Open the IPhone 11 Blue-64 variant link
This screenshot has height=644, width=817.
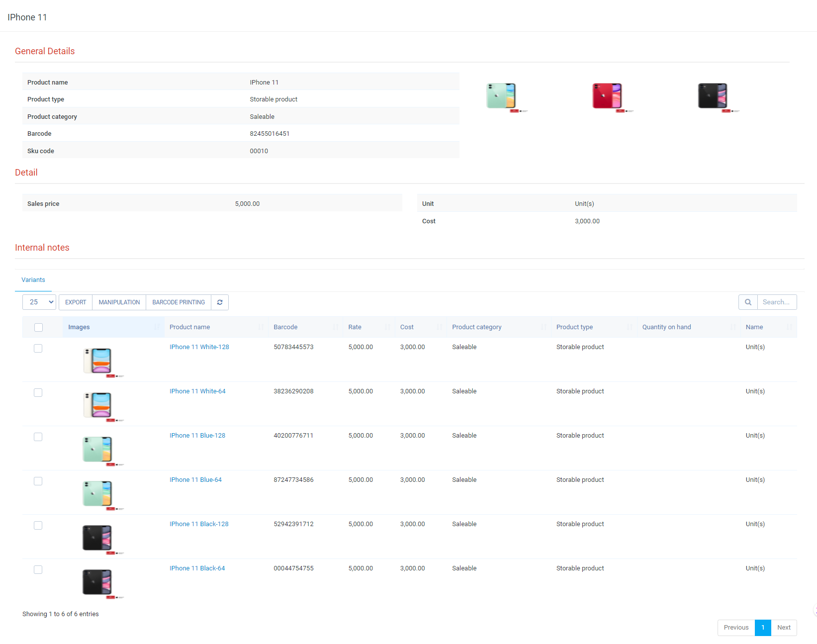[196, 479]
